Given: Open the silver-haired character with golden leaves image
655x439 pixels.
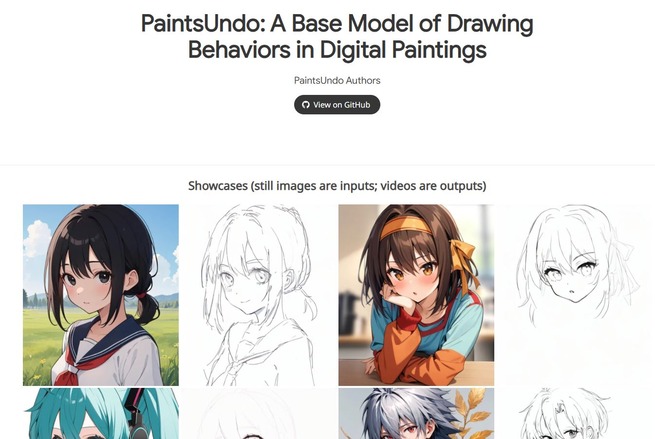Looking at the screenshot, I should coord(416,414).
